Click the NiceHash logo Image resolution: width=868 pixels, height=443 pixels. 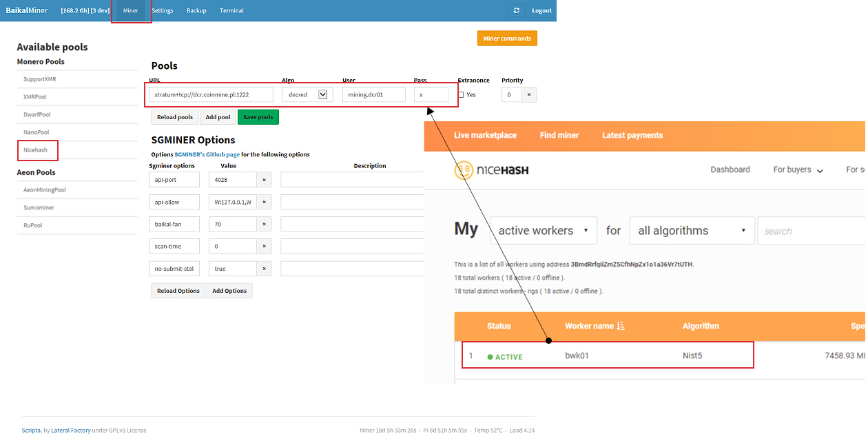click(492, 170)
